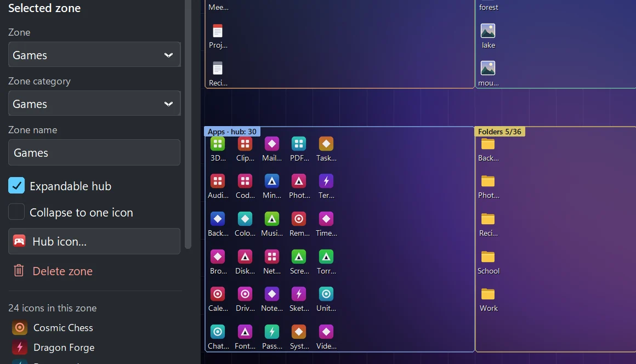
Task: Click the Zone name input field
Action: tap(94, 152)
